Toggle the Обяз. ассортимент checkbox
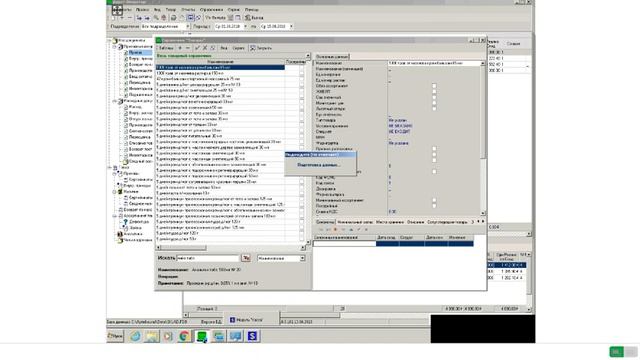Viewport: 640px width, 360px height. pos(434,86)
